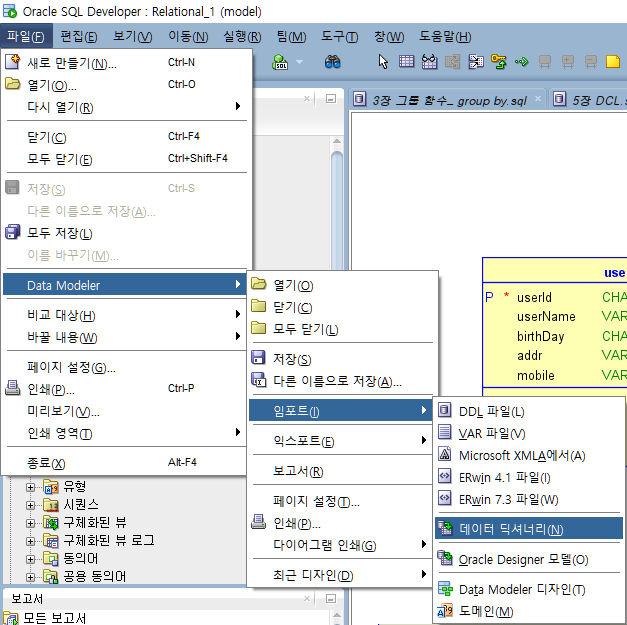Viewport: 627px width, 625px height.
Task: Choose 종료(X) to exit
Action: click(125, 463)
